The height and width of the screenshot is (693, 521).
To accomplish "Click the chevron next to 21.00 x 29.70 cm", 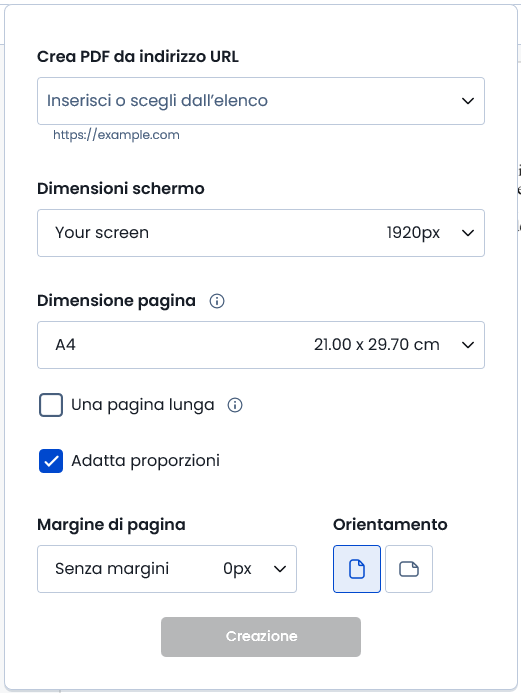I will click(468, 345).
